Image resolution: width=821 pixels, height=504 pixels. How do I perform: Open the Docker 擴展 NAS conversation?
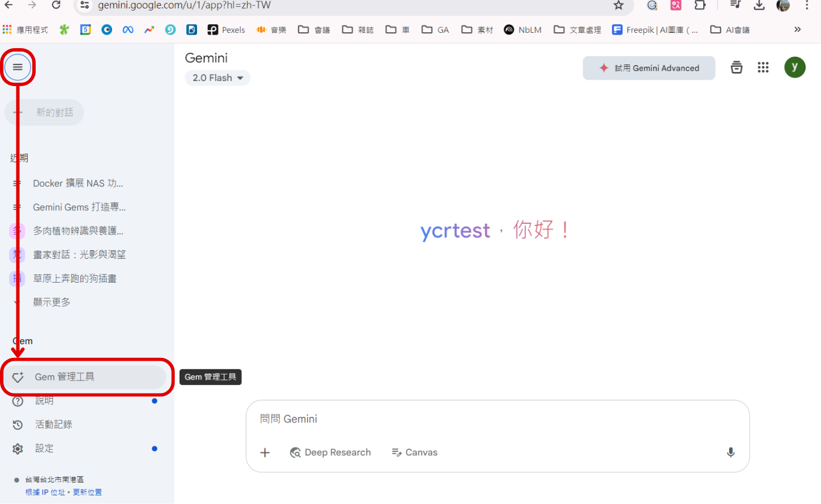click(78, 183)
